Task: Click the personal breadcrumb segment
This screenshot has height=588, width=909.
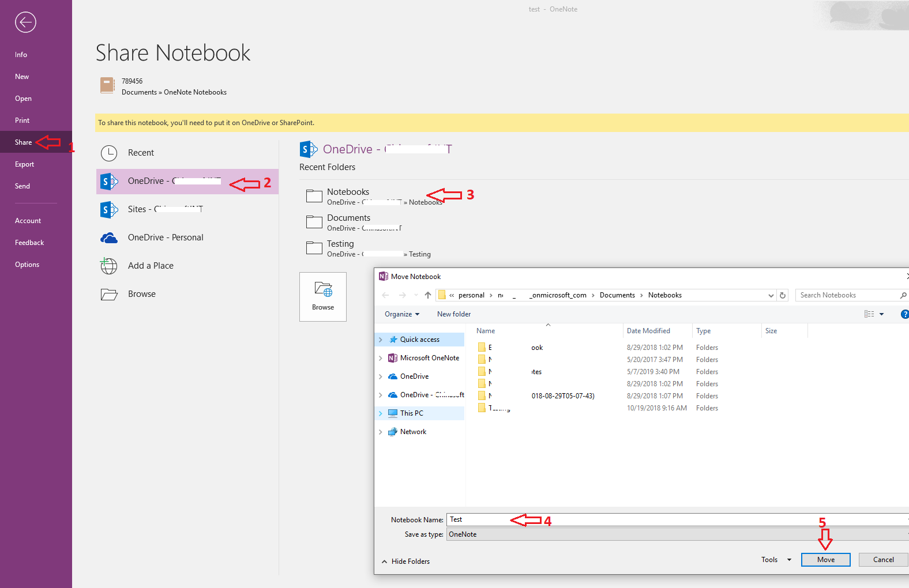Action: [x=471, y=295]
